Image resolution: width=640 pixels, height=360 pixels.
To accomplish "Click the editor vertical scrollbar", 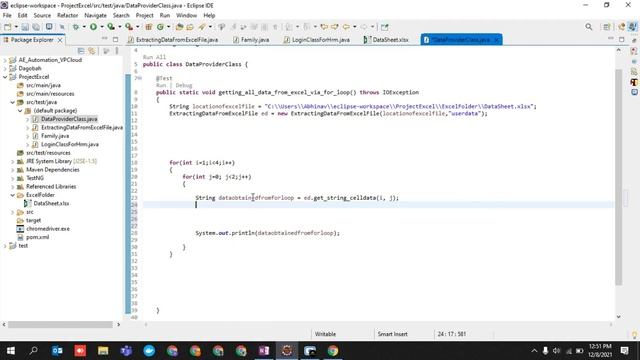I will [x=618, y=177].
